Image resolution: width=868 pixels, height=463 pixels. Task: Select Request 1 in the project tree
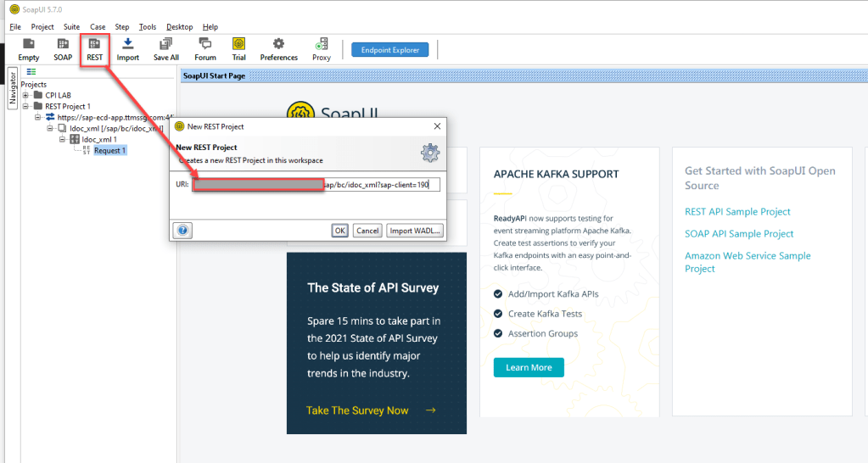pos(109,150)
